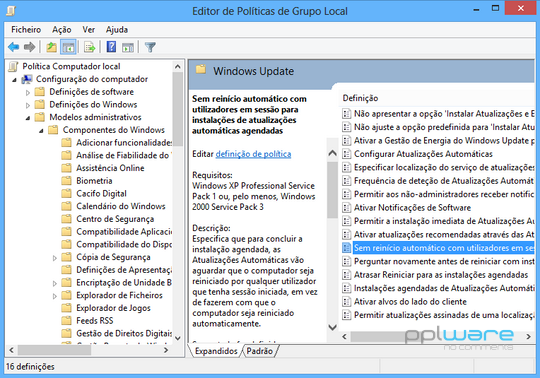Click the icon beside Atrasar Reiniciar para as instalações
The image size is (540, 378).
pos(346,275)
